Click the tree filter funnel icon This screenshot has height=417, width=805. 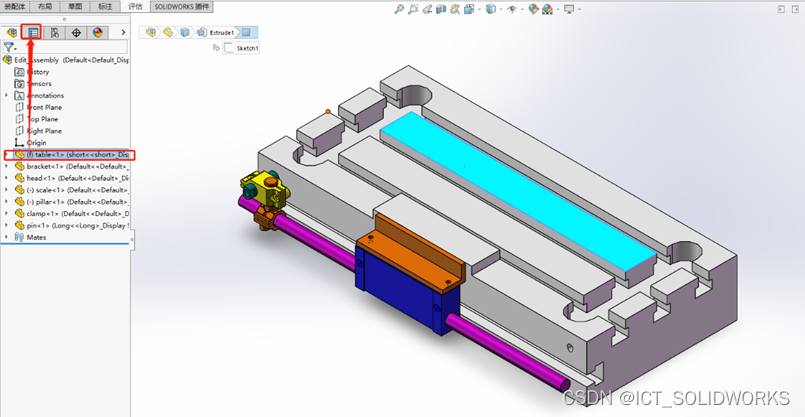[10, 47]
